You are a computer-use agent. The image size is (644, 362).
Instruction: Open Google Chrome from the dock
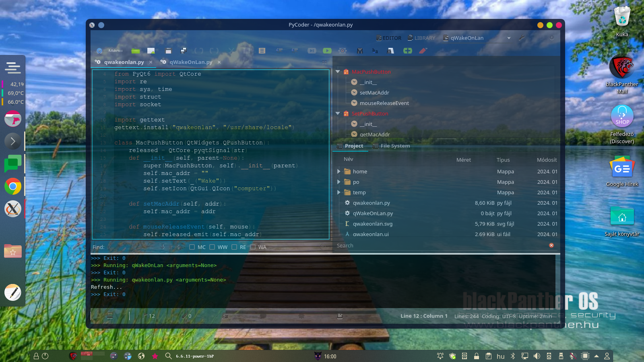coord(13,186)
